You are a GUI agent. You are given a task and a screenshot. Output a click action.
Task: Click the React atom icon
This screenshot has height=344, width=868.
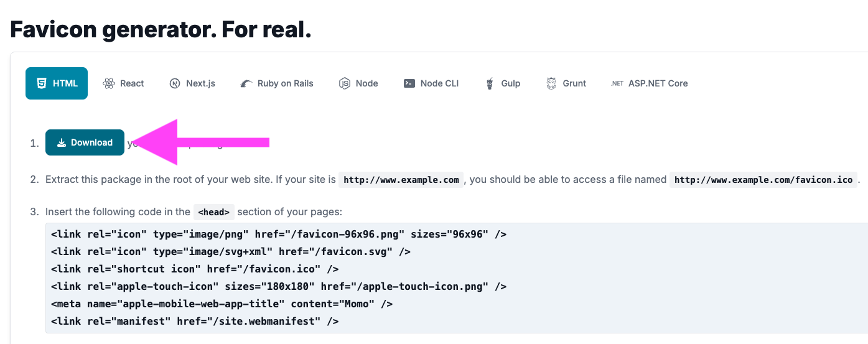pyautogui.click(x=109, y=83)
